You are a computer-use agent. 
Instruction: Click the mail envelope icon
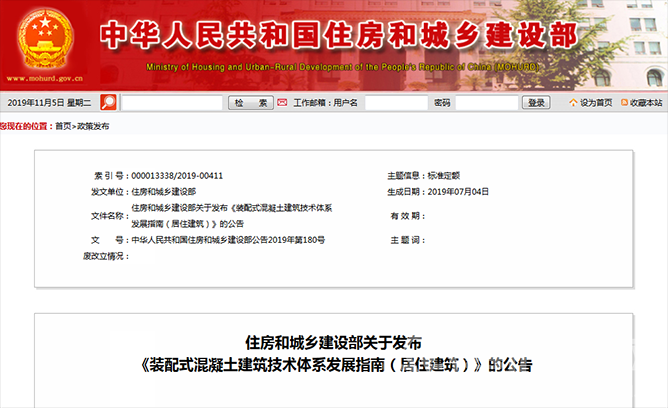[282, 103]
